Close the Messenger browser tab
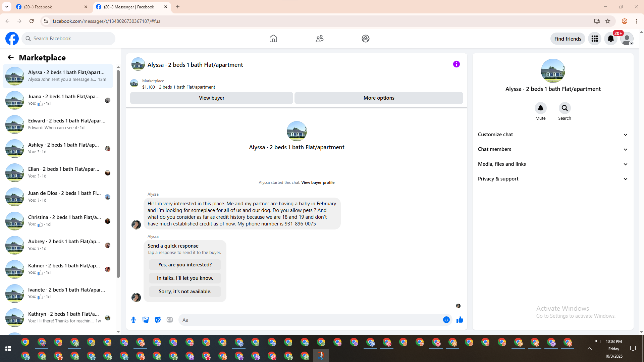The width and height of the screenshot is (644, 362). tap(166, 7)
